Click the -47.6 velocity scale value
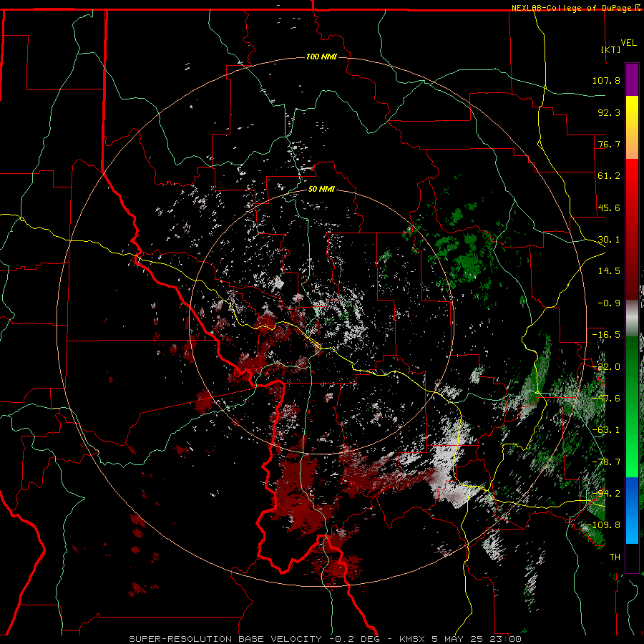Image resolution: width=644 pixels, height=644 pixels. tap(606, 399)
